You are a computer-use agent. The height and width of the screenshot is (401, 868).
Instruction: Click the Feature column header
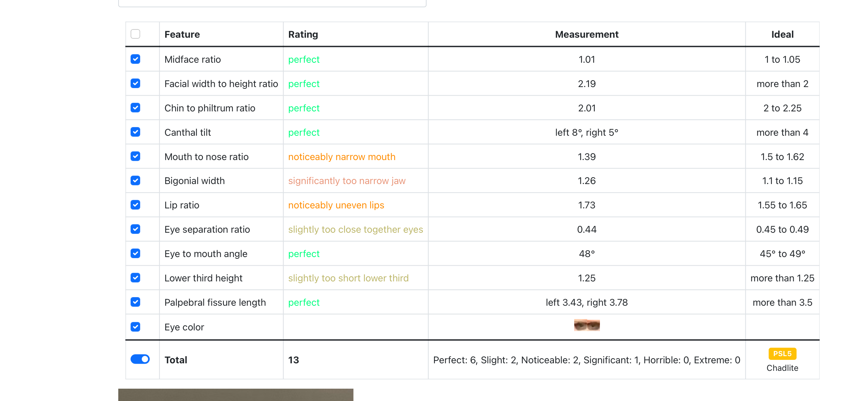coord(182,34)
